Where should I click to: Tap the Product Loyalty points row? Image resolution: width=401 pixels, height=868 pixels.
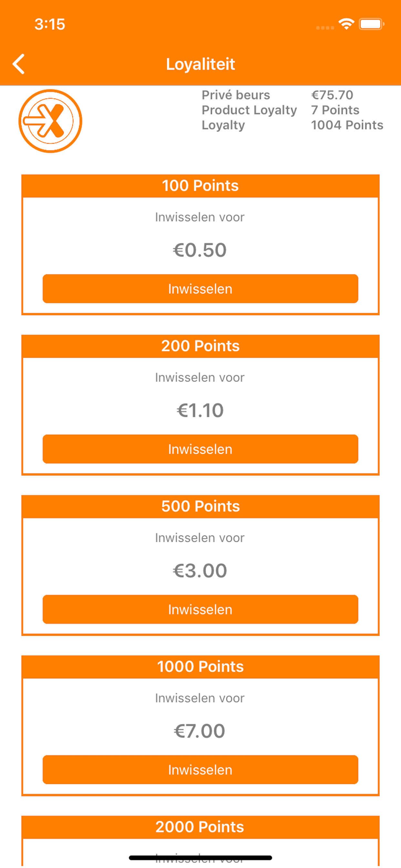click(280, 110)
